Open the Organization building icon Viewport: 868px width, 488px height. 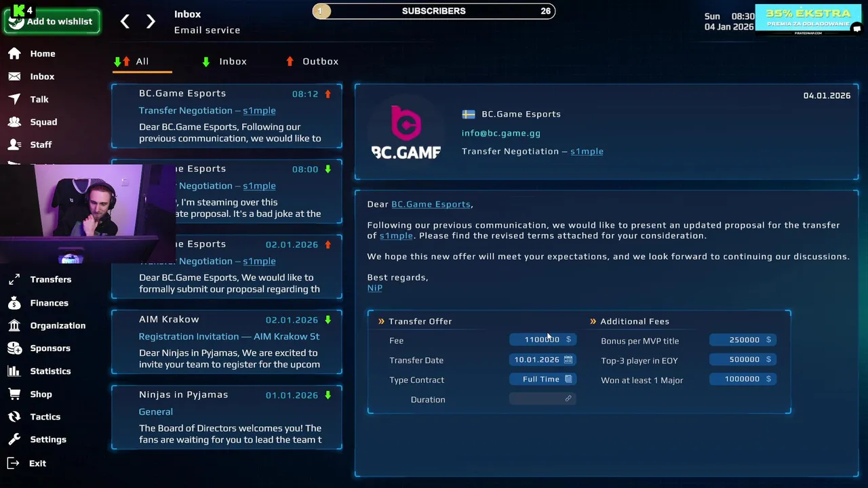14,325
